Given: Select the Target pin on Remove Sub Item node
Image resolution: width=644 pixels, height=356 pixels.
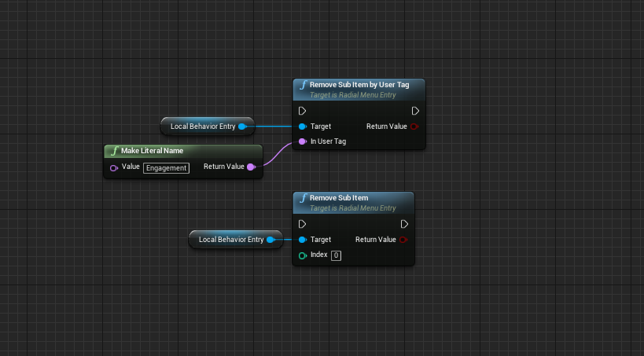Looking at the screenshot, I should coord(302,240).
